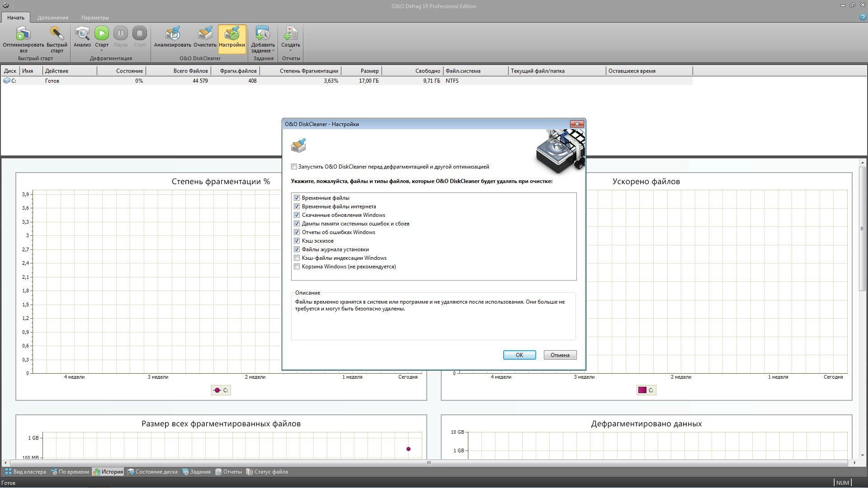Open Отчеты bottom view
This screenshot has height=488, width=868.
click(228, 472)
